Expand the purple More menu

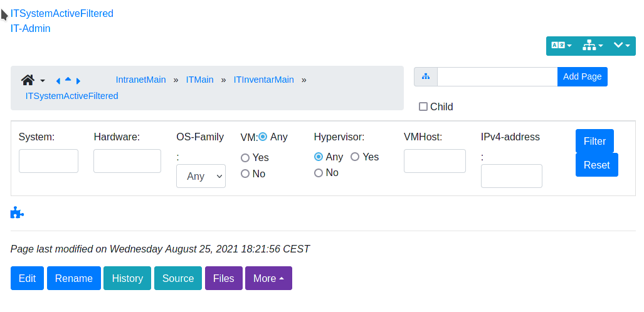pos(268,278)
